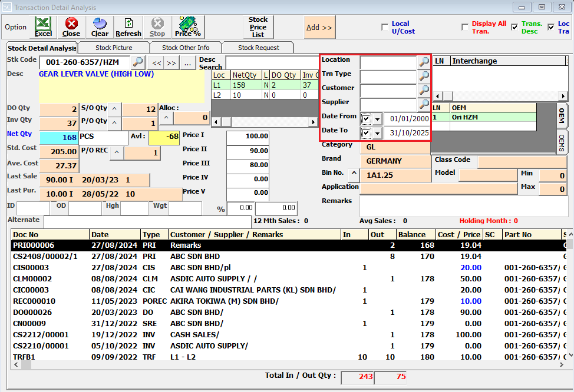Click the Alternate input field

(x=147, y=221)
